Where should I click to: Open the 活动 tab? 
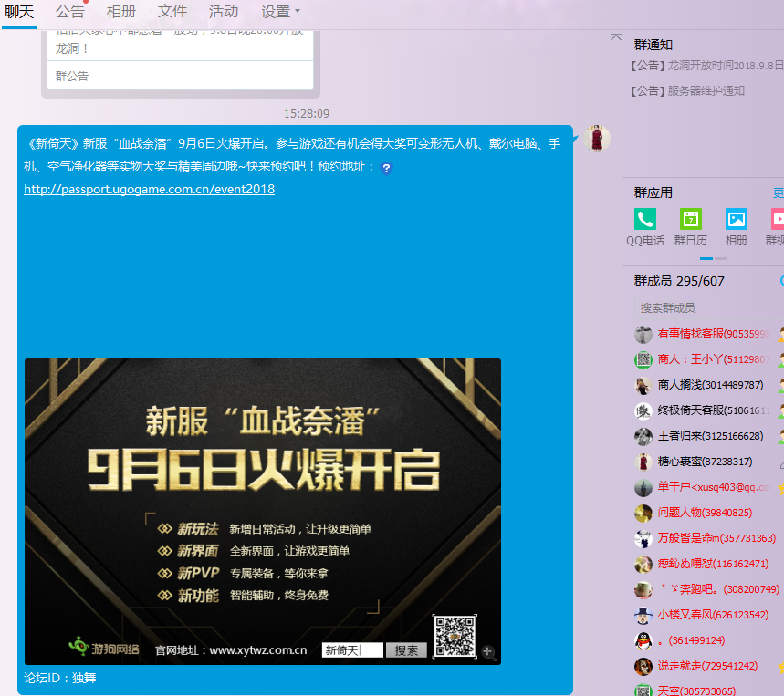pos(223,12)
